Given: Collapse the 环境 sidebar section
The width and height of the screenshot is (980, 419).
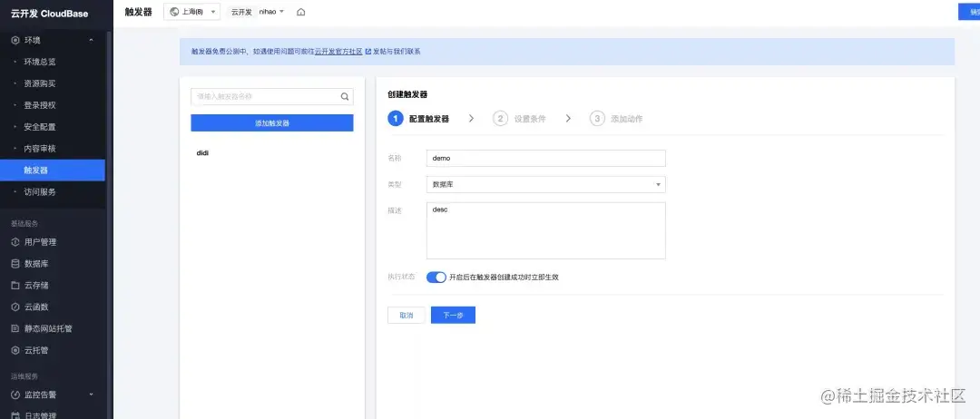Looking at the screenshot, I should tap(92, 41).
